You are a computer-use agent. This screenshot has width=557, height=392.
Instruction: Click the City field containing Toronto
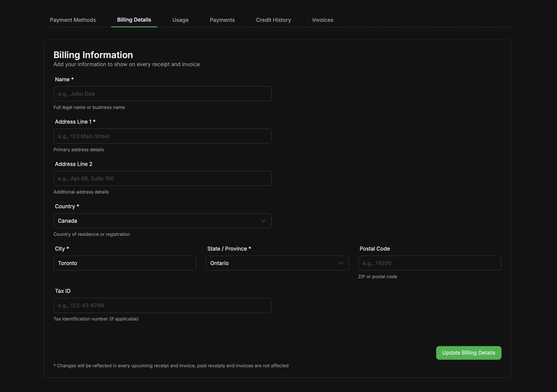125,263
